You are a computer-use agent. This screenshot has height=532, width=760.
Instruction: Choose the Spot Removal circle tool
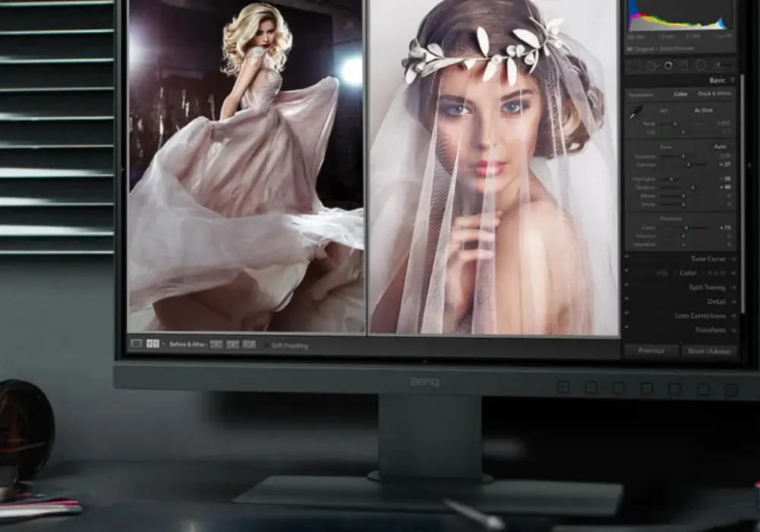pyautogui.click(x=651, y=66)
